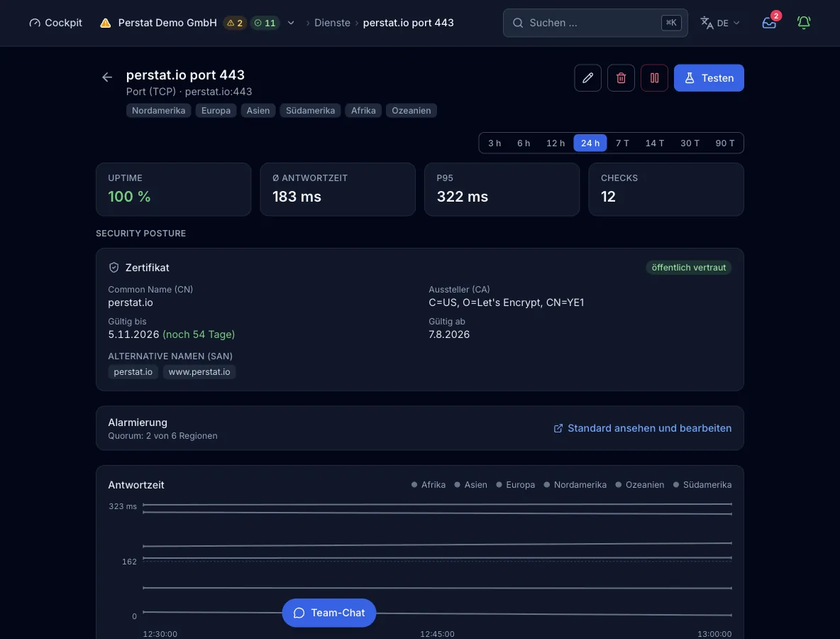Toggle the Südamerika series in legend
The height and width of the screenshot is (639, 840).
pos(702,485)
